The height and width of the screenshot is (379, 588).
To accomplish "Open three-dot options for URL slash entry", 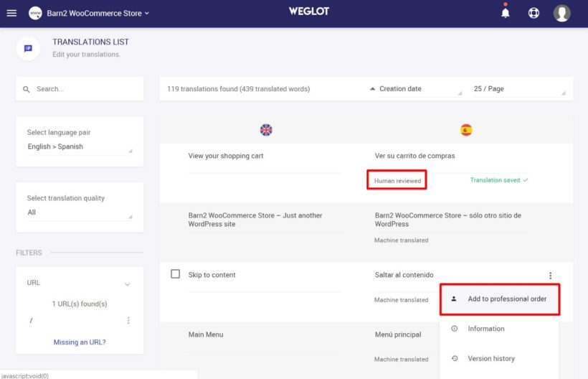I will [128, 321].
